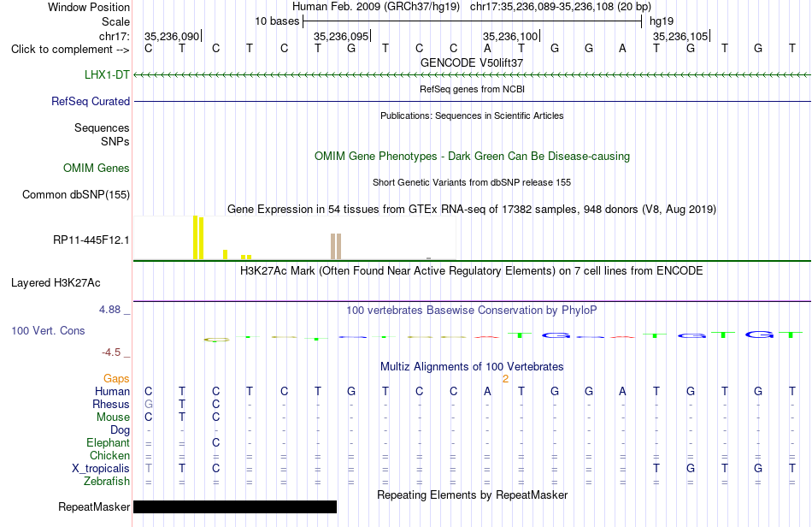Click the tan GTEx expression bars
Screen dimensions: 812x527
(336, 246)
